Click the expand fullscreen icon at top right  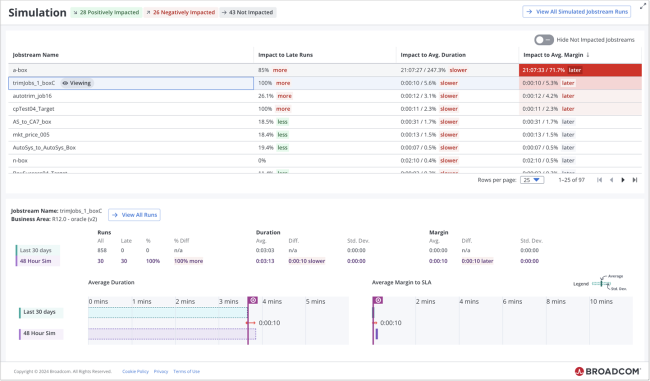[x=643, y=6]
